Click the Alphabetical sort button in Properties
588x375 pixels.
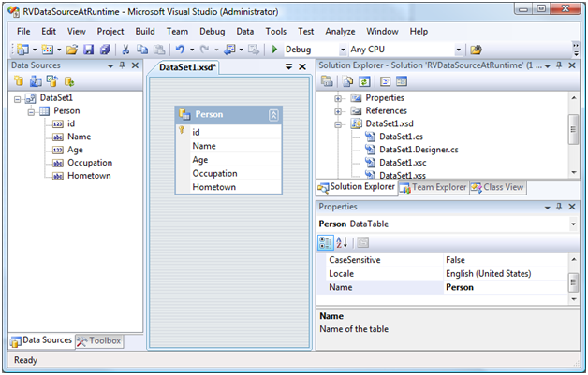click(342, 243)
